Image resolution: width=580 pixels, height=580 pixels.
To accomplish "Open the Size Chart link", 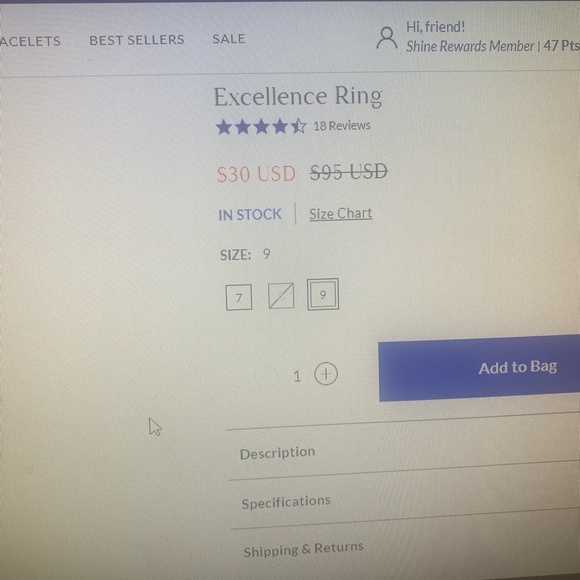I will click(341, 214).
